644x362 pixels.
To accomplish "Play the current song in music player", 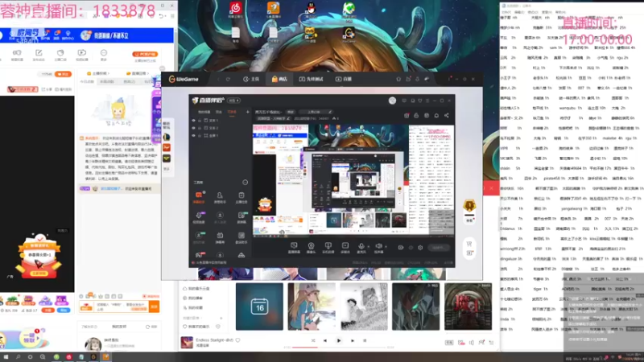I will coord(339,340).
